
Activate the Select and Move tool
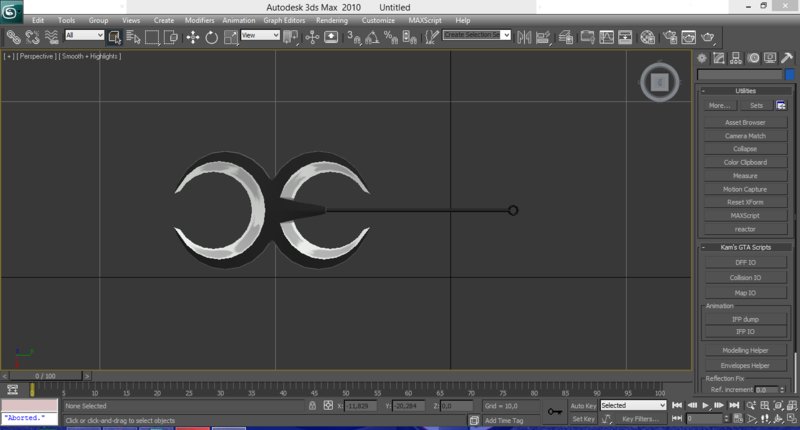192,37
